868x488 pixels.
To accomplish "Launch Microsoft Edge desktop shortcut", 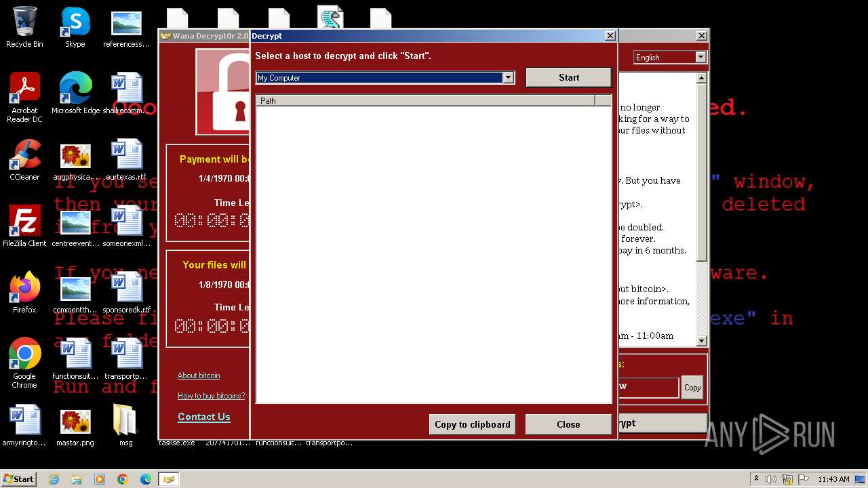I will pos(75,93).
